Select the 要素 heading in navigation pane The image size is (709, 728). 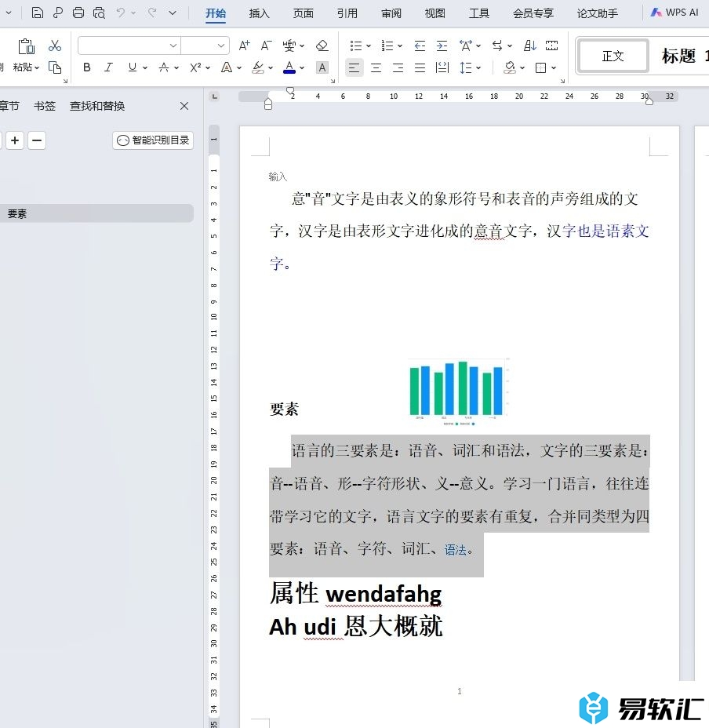tap(96, 213)
